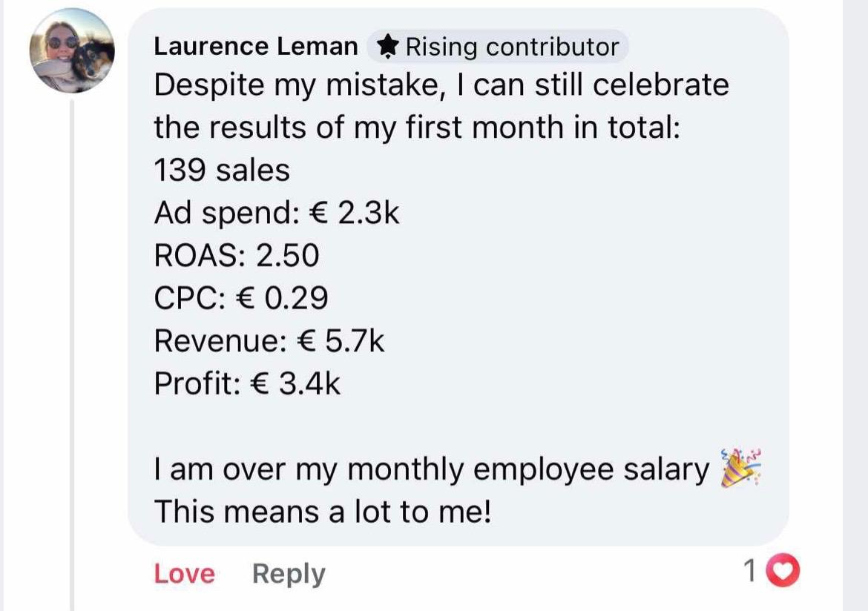Click the "first month in total" line
This screenshot has height=611, width=868.
[417, 128]
